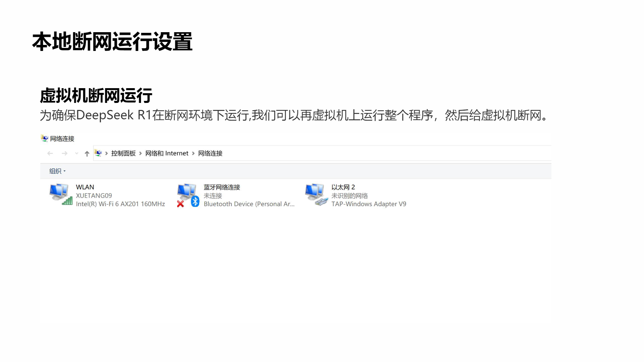Expand the chevron after 网络和 Internet breadcrumb
This screenshot has width=644, height=362.
tap(193, 153)
